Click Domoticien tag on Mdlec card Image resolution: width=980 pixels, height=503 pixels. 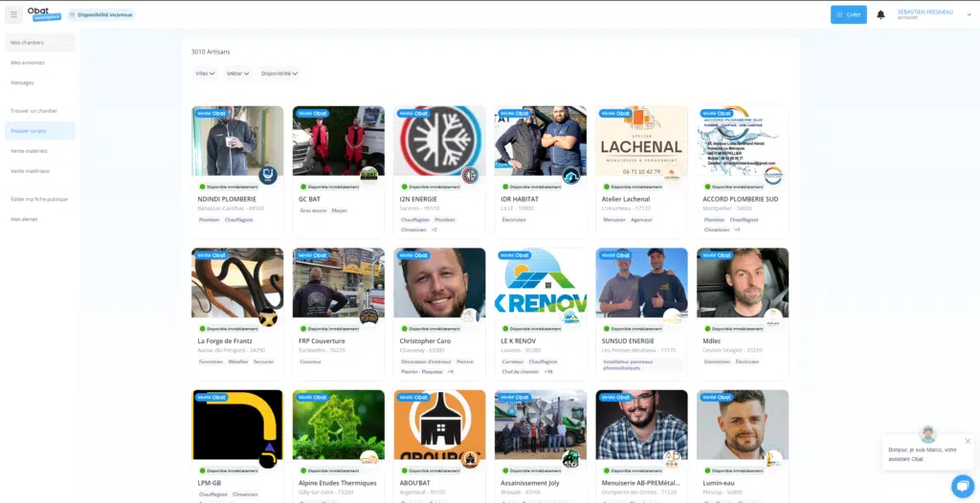point(717,361)
